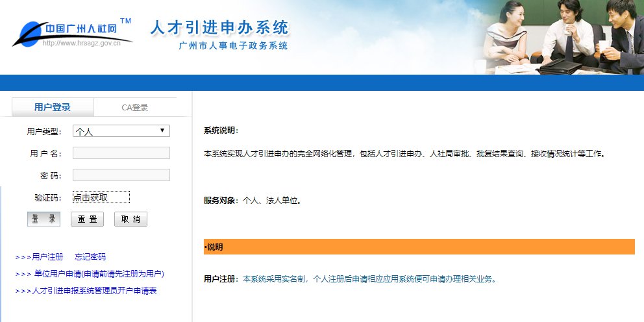Image resolution: width=644 pixels, height=322 pixels.
Task: Open the 用户类型 dropdown showing 个人
Action: pos(121,131)
